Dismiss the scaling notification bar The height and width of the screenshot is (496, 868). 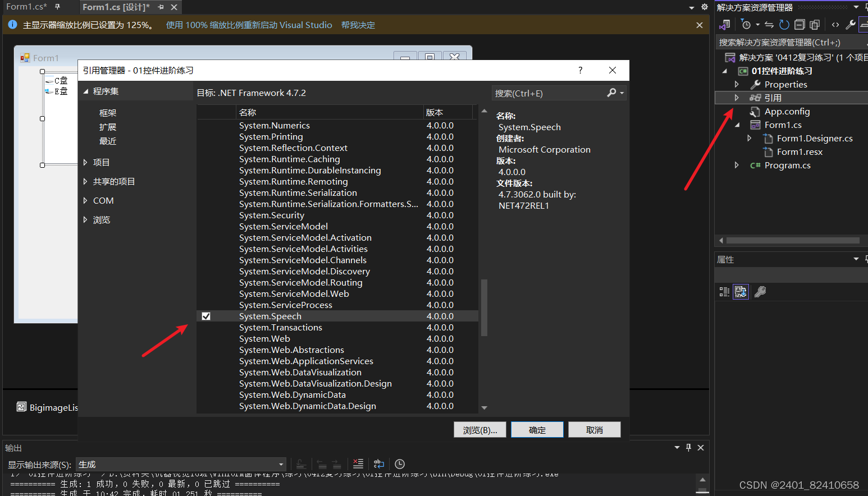point(700,25)
